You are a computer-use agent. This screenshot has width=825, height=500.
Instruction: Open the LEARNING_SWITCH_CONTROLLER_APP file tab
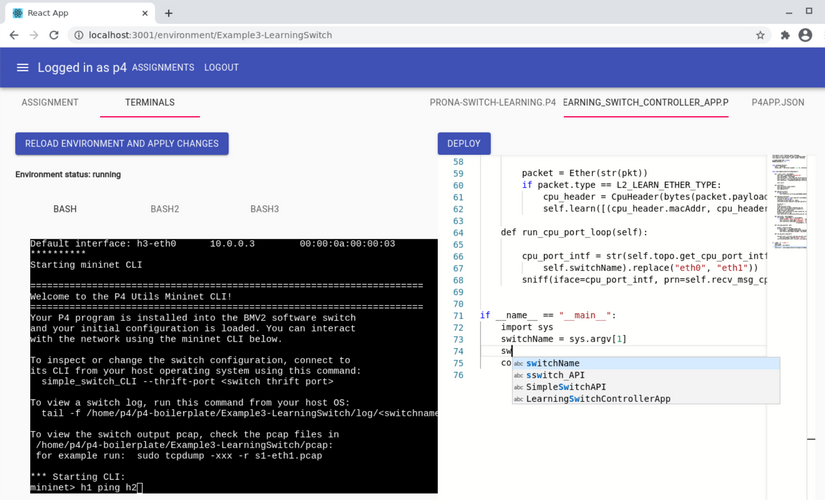(x=646, y=102)
